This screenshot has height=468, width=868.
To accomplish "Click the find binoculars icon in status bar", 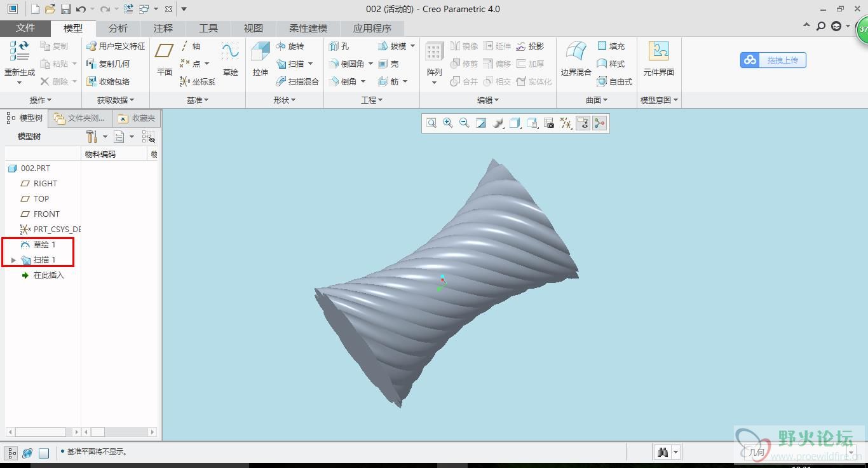I will click(663, 452).
